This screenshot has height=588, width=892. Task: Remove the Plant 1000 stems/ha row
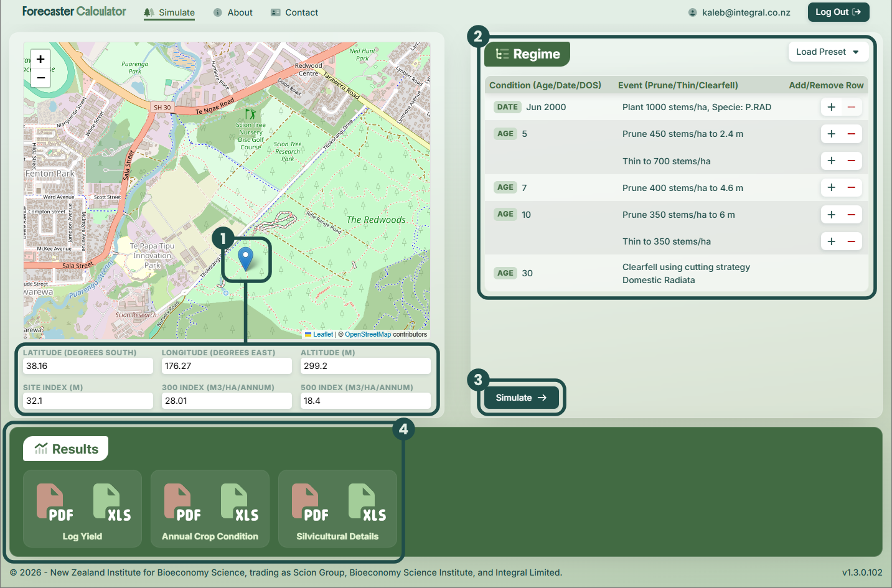tap(852, 107)
